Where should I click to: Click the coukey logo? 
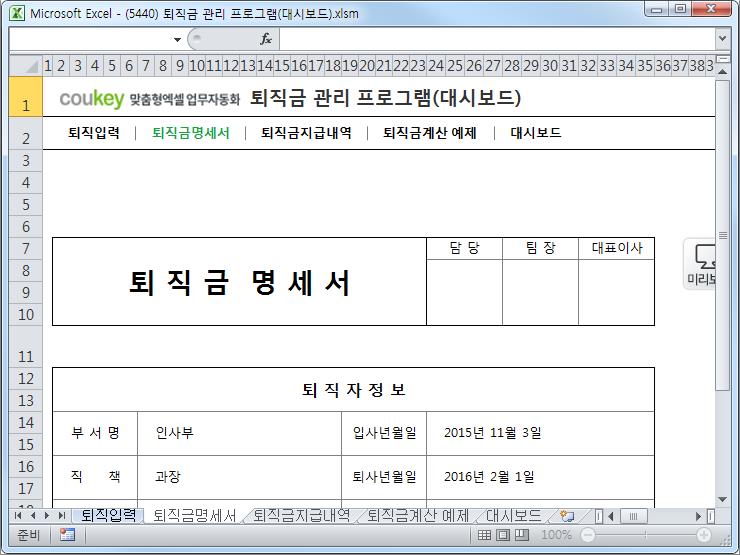(92, 99)
